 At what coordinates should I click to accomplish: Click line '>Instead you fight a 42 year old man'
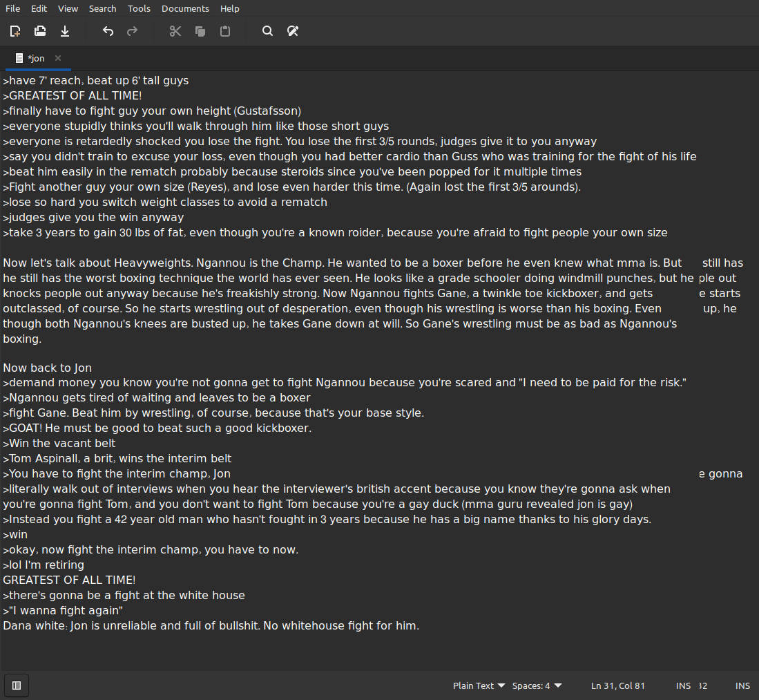(x=327, y=520)
